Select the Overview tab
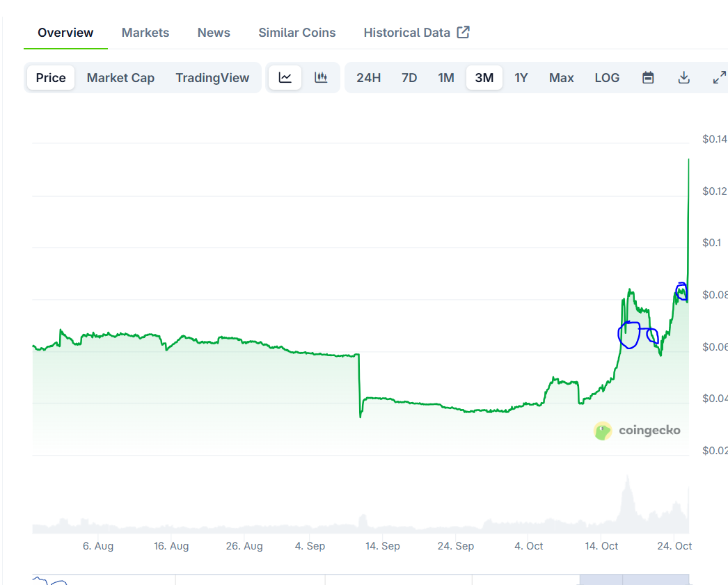The width and height of the screenshot is (728, 585). pos(65,33)
